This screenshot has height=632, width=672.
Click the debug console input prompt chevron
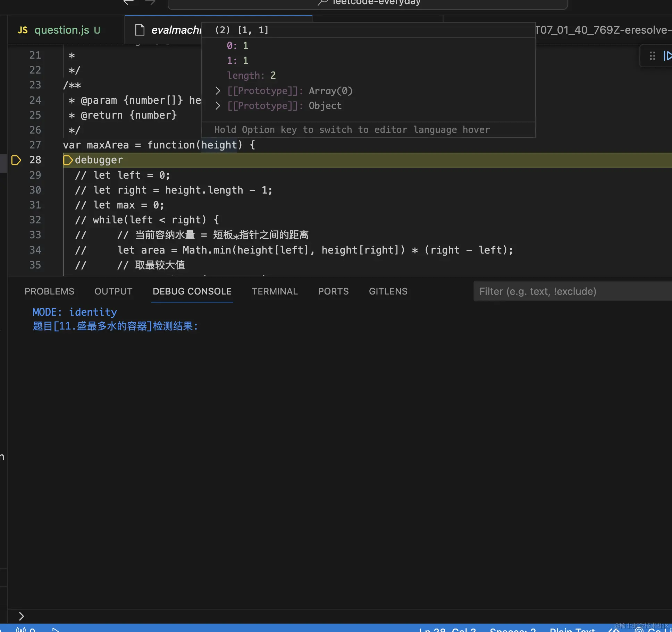[x=22, y=616]
